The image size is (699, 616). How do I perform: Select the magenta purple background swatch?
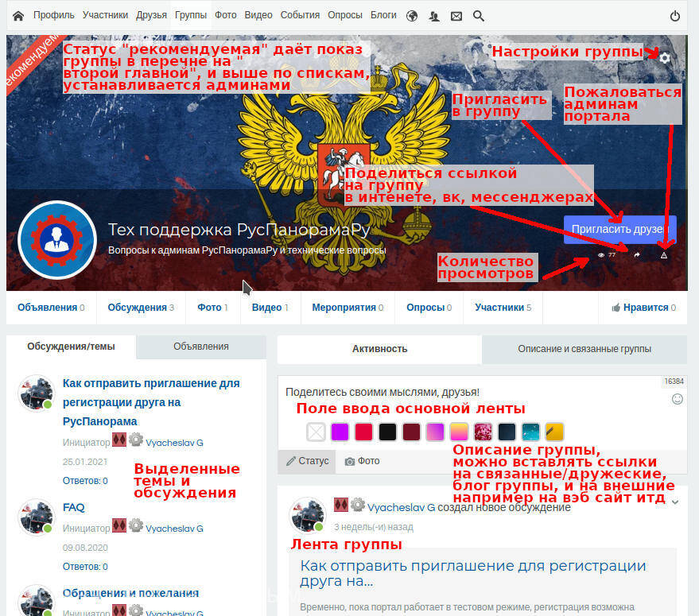(340, 432)
